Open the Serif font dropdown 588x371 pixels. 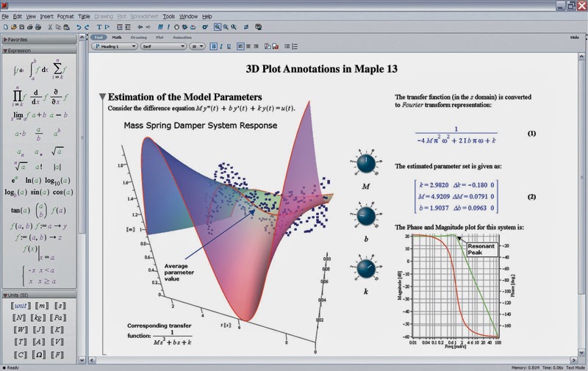pos(163,46)
